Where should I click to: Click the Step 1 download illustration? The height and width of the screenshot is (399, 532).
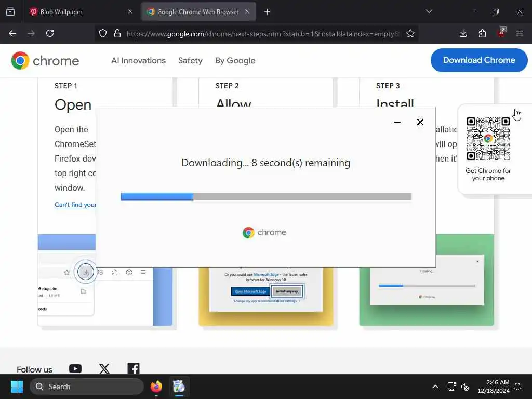point(105,280)
